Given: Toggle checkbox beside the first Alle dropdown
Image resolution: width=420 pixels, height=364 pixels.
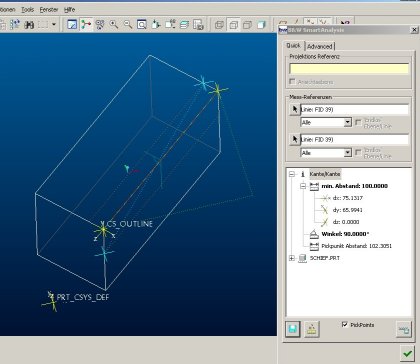Looking at the screenshot, I should point(358,122).
